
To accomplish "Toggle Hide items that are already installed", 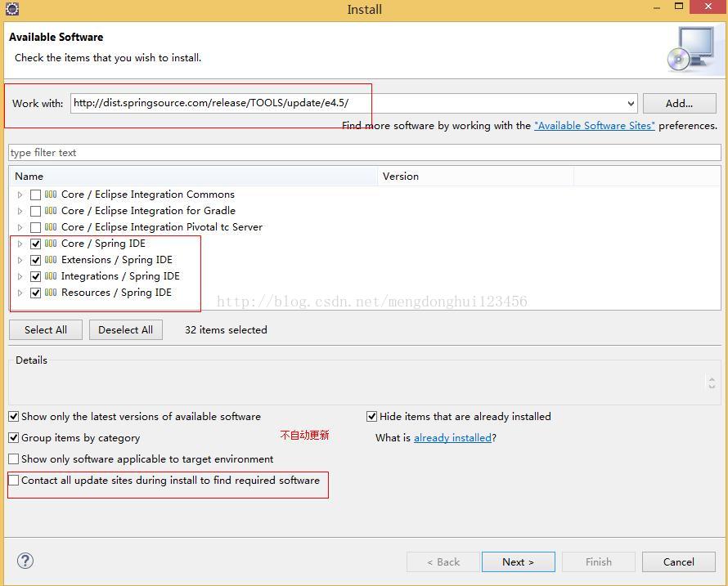I will pos(372,417).
